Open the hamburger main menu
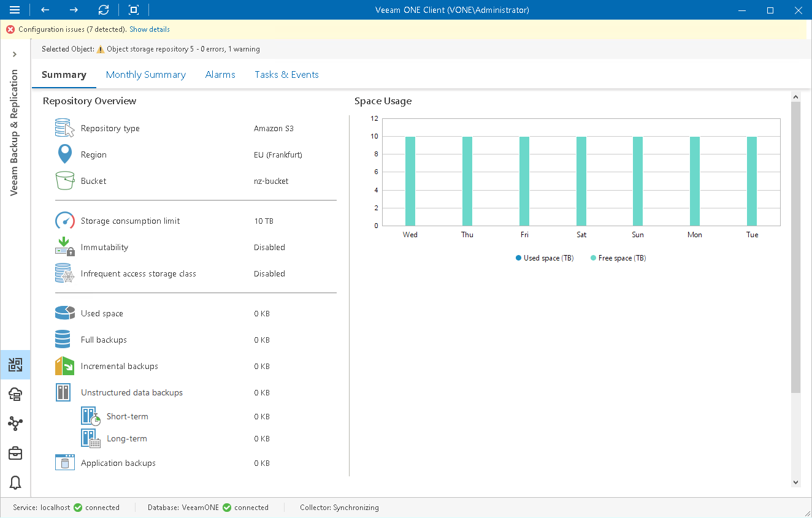Image resolution: width=812 pixels, height=518 pixels. 15,10
